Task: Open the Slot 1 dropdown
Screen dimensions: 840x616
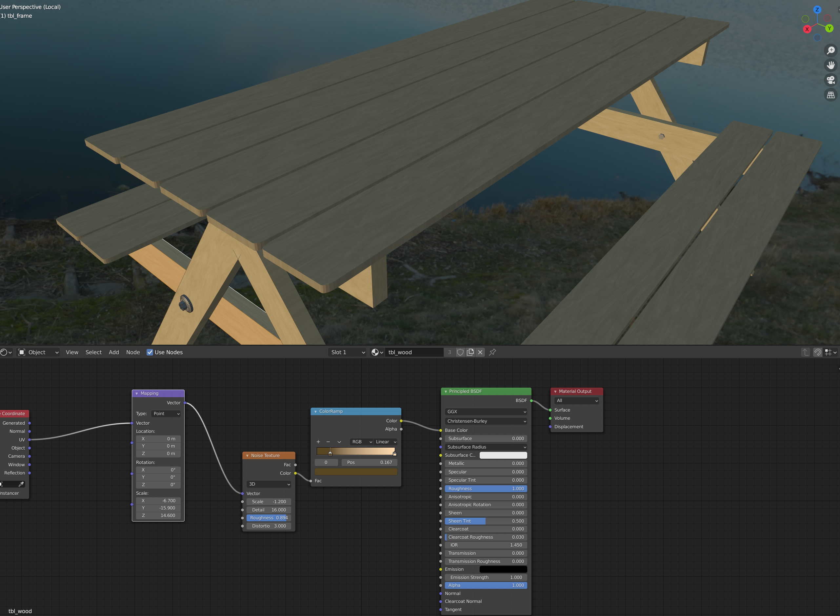Action: 348,352
